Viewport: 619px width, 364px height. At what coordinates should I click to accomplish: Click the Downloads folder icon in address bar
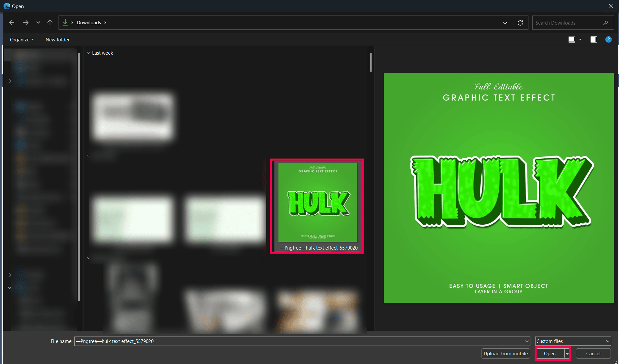tap(65, 22)
